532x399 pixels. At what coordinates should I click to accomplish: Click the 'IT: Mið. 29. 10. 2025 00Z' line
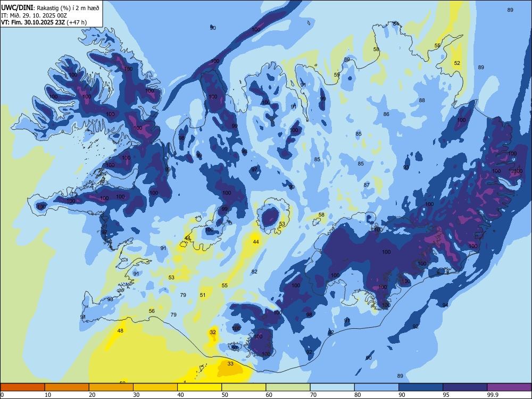click(34, 15)
